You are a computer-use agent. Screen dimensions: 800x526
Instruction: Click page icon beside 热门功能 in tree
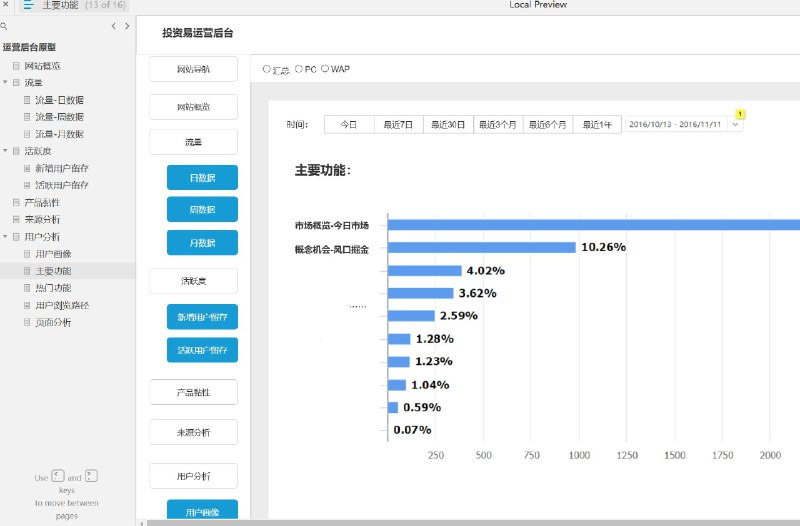[27, 288]
